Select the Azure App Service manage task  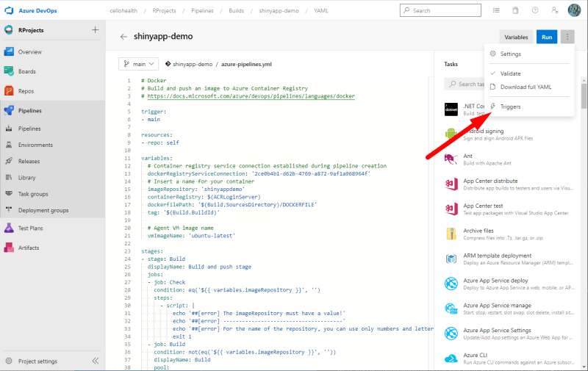(x=509, y=309)
